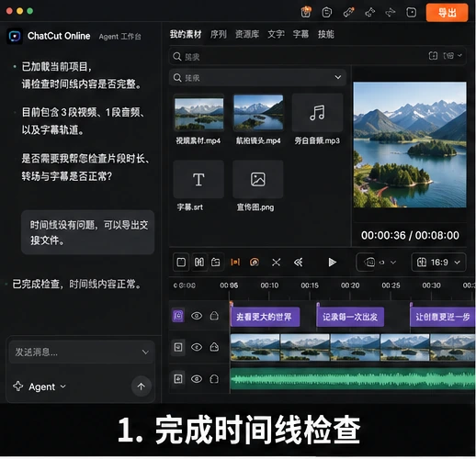The height and width of the screenshot is (459, 476).
Task: Click the folder icon in the timeline toolbar
Action: pyautogui.click(x=216, y=263)
